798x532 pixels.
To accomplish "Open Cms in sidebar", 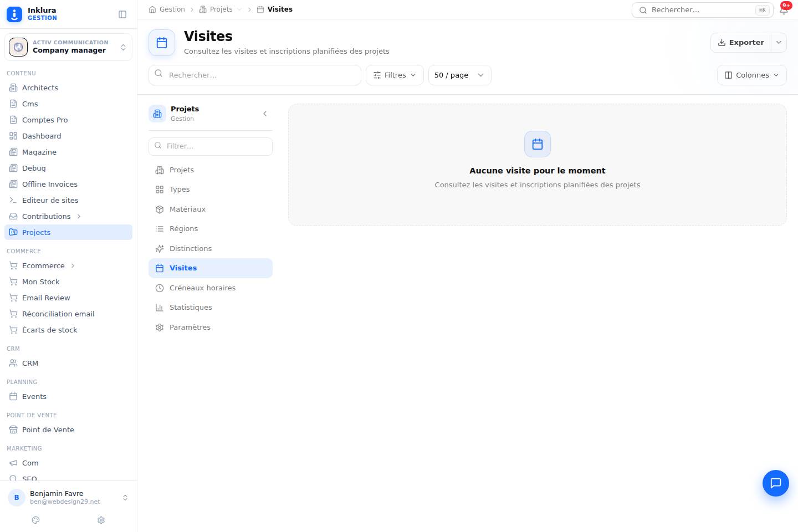I will tap(68, 104).
